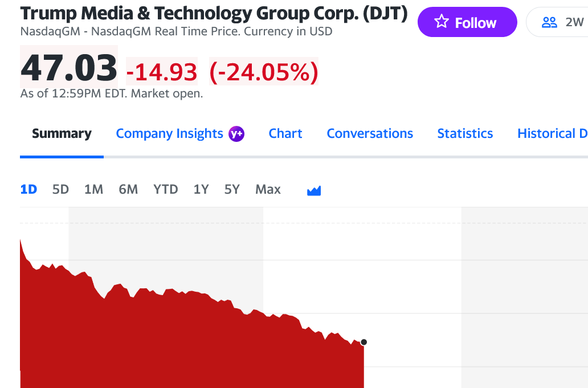Click the black current-price marker dot
588x388 pixels.
pos(364,342)
